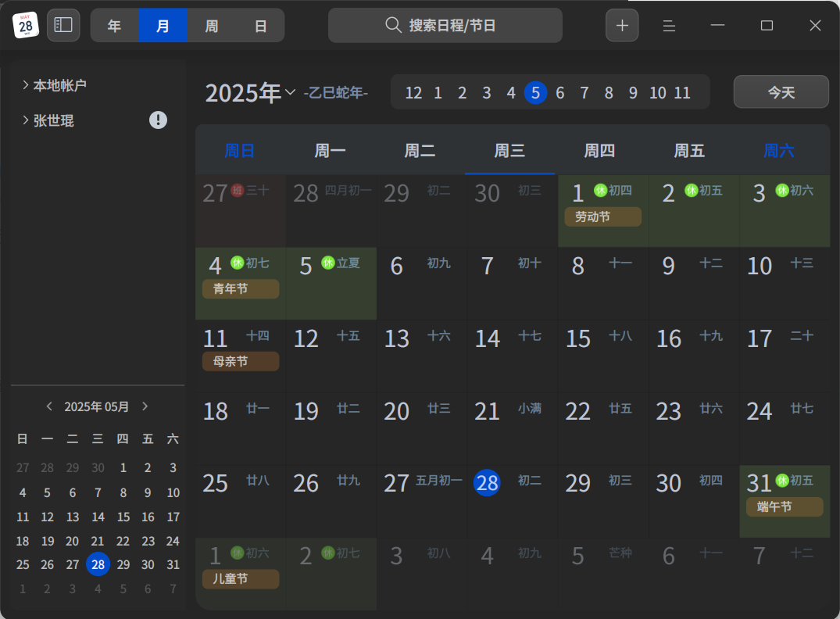Image resolution: width=840 pixels, height=619 pixels.
Task: Select month 3 in month strip
Action: tap(487, 93)
